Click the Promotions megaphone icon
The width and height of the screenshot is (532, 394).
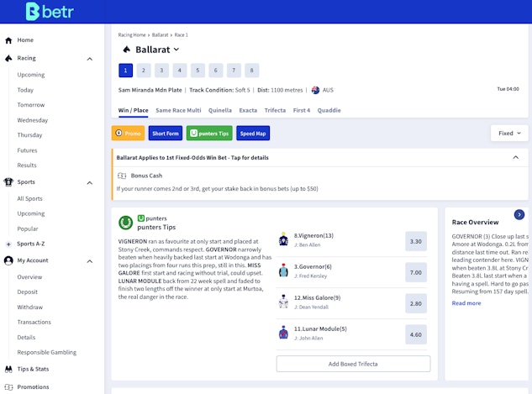point(8,387)
